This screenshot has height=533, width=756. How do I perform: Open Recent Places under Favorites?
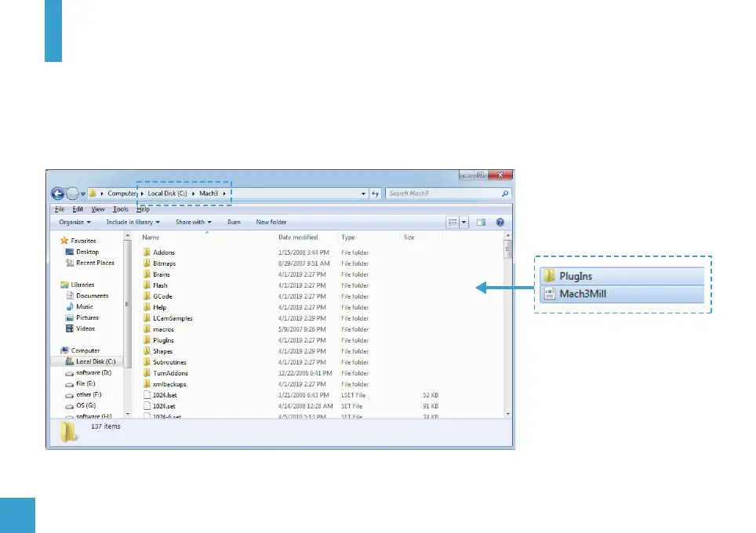94,263
